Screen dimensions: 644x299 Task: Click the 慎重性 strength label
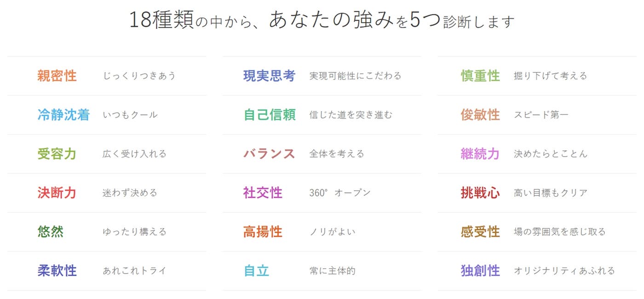click(x=480, y=76)
